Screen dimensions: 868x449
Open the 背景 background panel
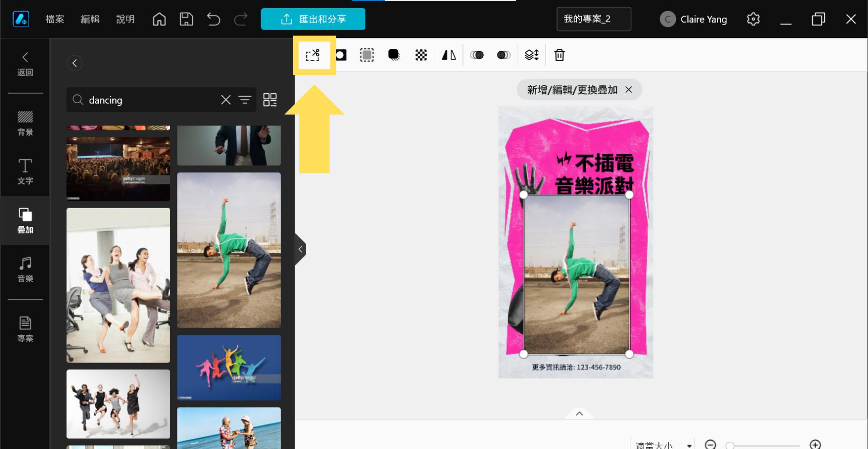25,124
